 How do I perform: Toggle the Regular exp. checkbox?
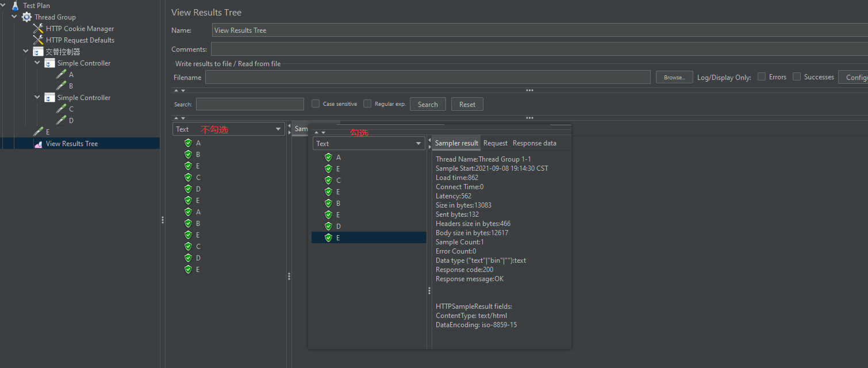pos(367,103)
